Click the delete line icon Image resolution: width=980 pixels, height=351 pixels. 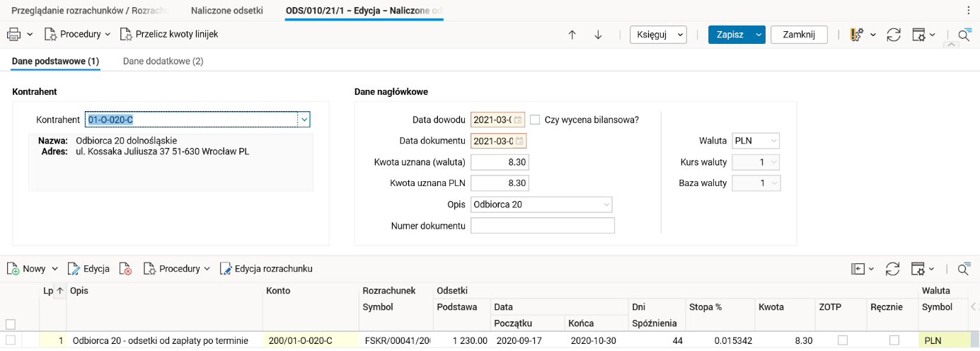click(x=125, y=269)
